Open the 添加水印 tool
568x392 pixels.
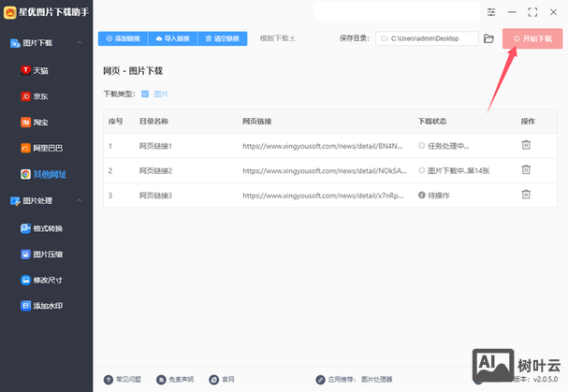[42, 305]
